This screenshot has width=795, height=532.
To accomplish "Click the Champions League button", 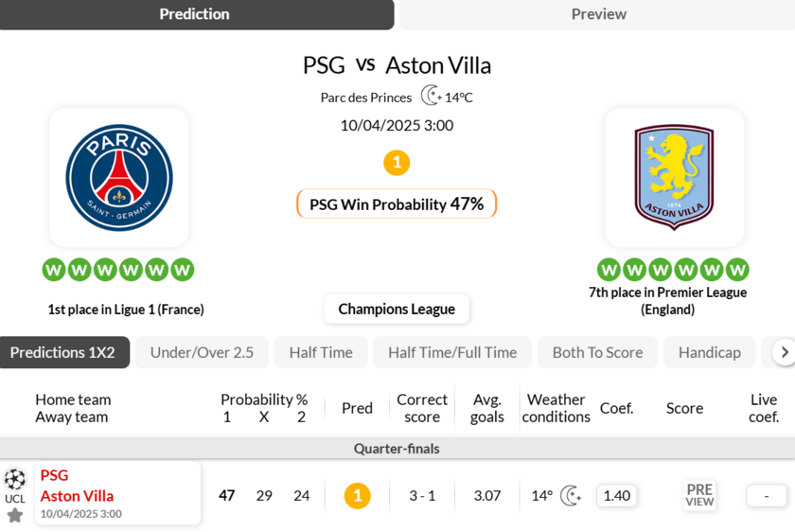I will tap(397, 309).
